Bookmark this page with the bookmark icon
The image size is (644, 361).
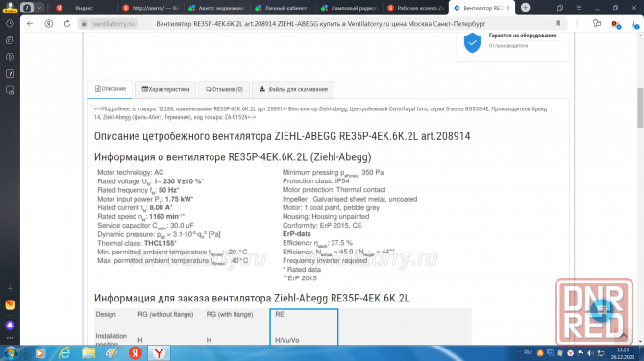tap(557, 23)
